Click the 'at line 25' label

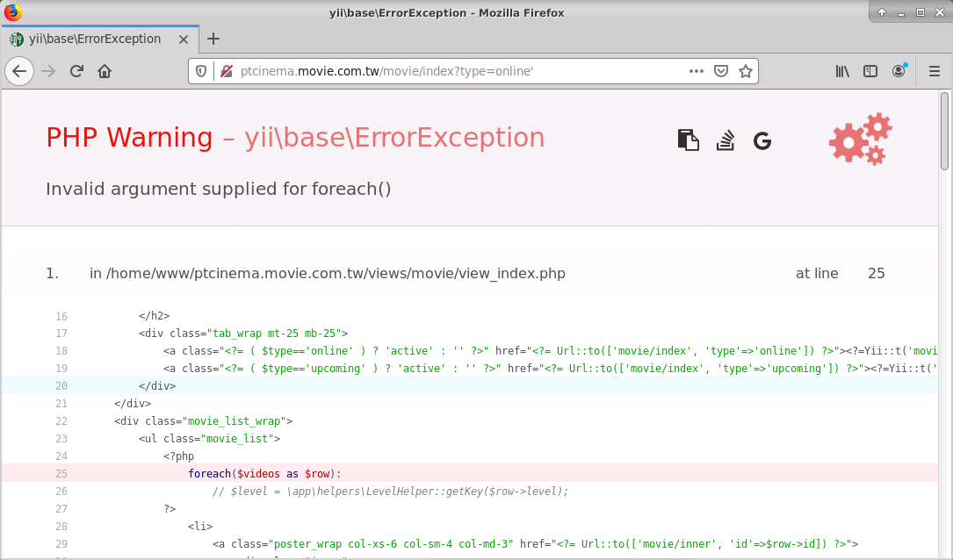tap(840, 273)
